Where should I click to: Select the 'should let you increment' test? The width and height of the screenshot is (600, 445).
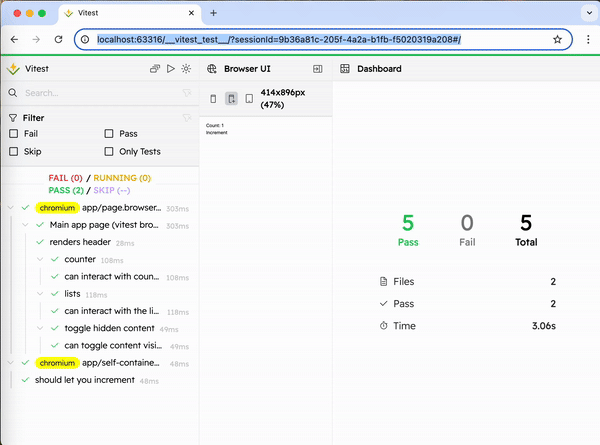(x=84, y=380)
